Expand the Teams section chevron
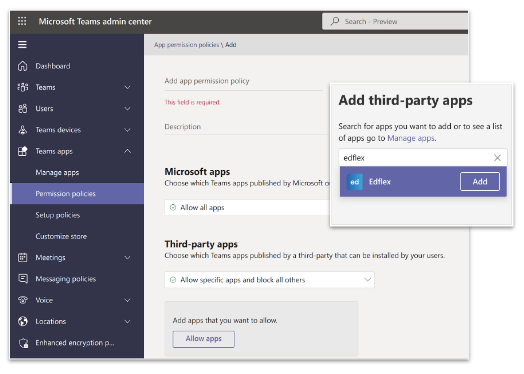This screenshot has width=524, height=374. [127, 88]
